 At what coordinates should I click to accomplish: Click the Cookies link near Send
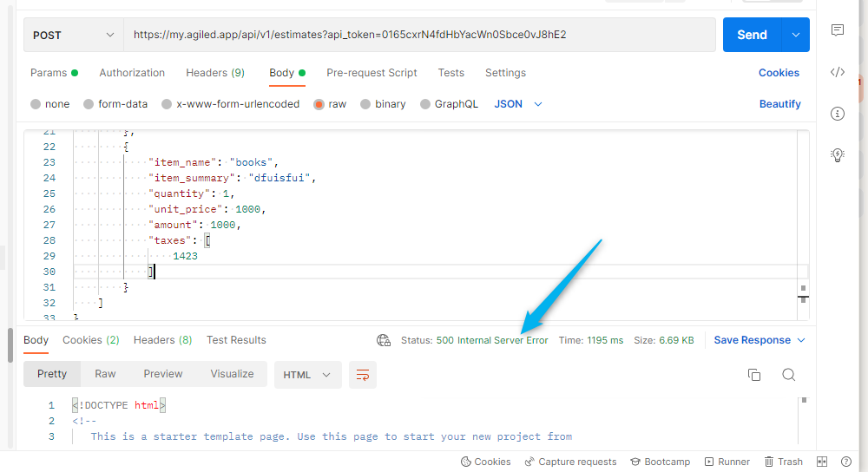[x=779, y=73]
